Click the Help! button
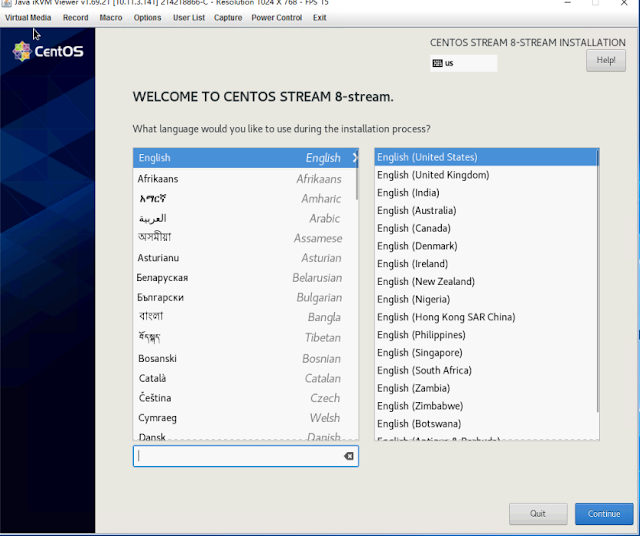The height and width of the screenshot is (536, 640). click(x=606, y=60)
